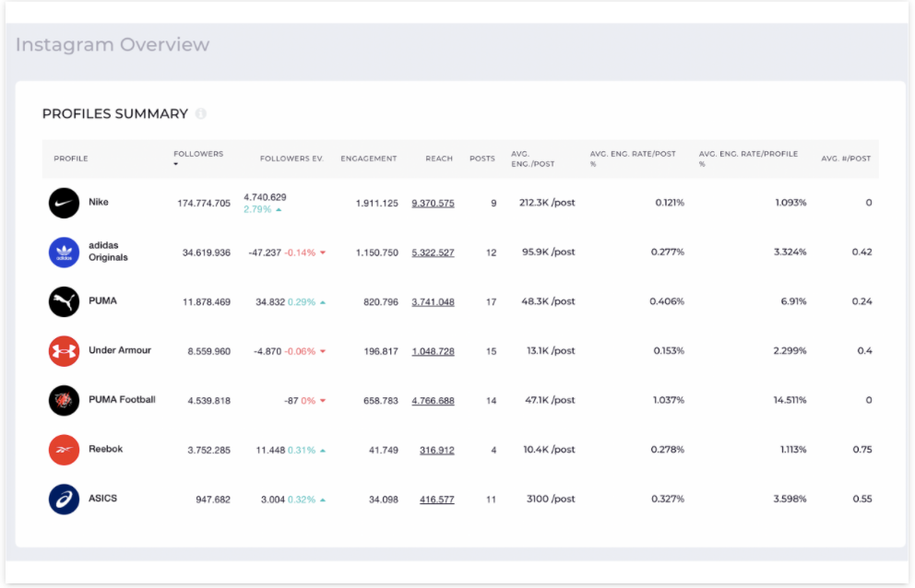Click the PROFILES SUMMARY title

115,113
